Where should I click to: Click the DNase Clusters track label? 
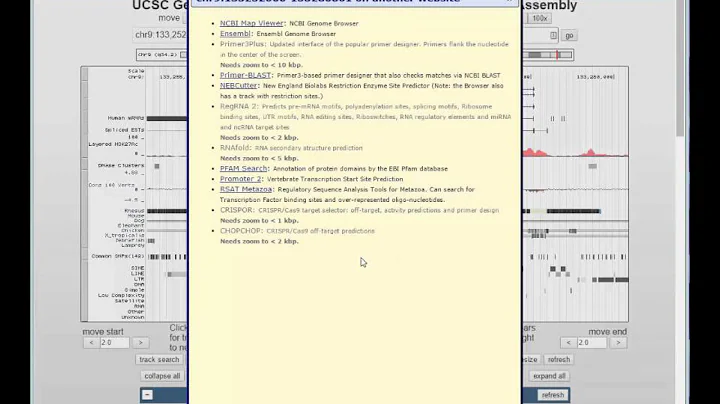[x=121, y=165]
